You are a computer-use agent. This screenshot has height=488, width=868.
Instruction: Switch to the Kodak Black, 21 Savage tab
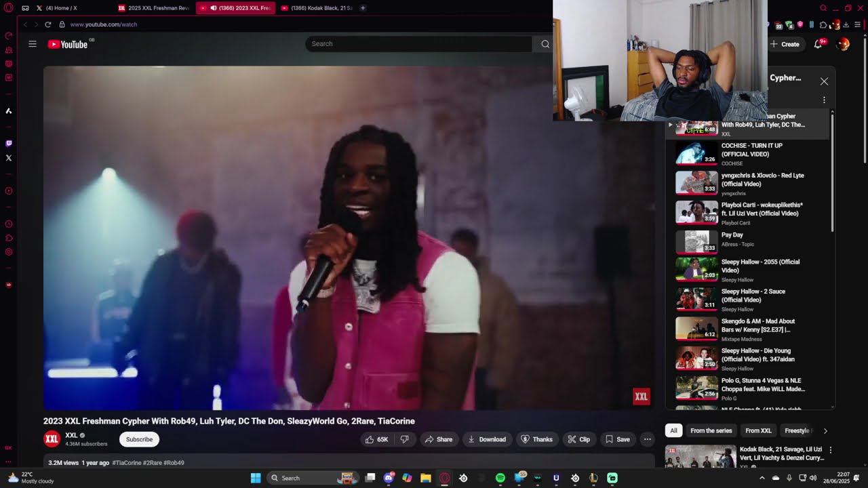click(x=317, y=8)
